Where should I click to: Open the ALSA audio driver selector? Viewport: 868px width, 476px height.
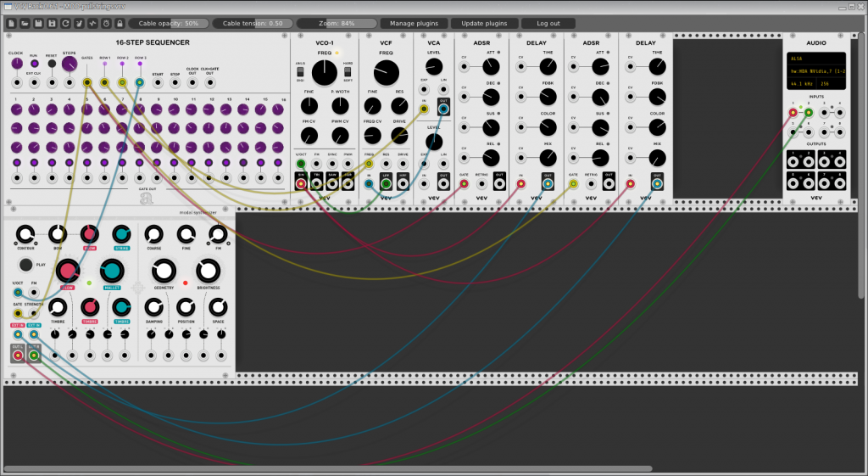point(816,59)
